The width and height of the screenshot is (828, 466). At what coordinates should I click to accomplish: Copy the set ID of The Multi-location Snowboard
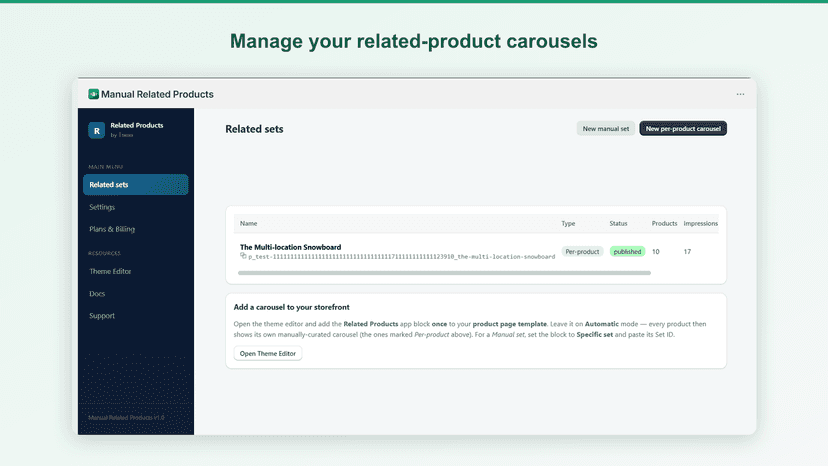(x=243, y=256)
